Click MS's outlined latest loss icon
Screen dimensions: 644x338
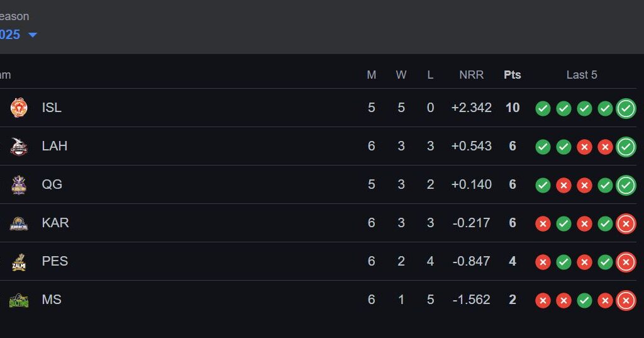626,301
